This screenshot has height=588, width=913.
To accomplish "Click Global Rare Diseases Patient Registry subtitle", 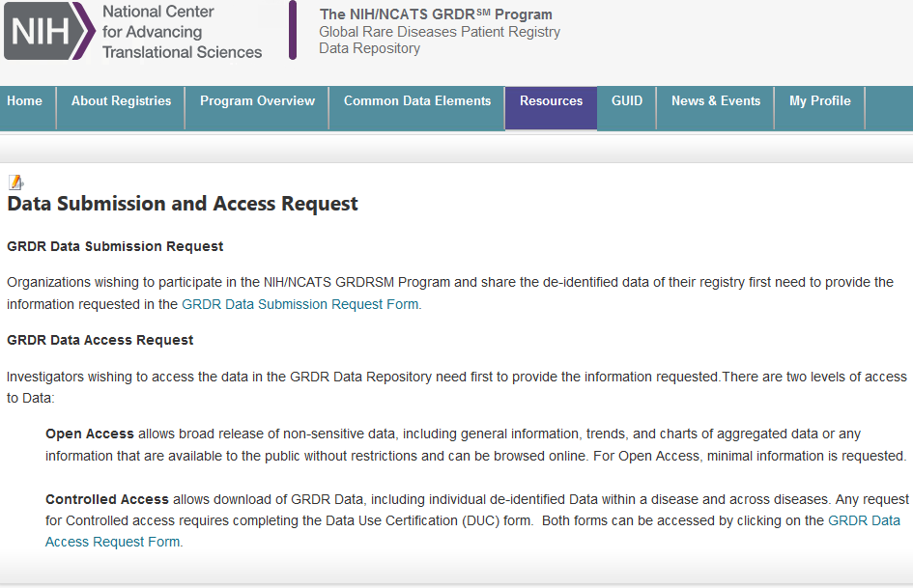I will (440, 32).
